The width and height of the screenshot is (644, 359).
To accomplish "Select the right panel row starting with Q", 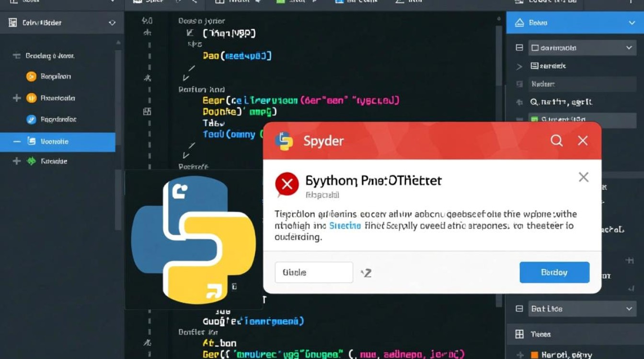I will coord(561,102).
